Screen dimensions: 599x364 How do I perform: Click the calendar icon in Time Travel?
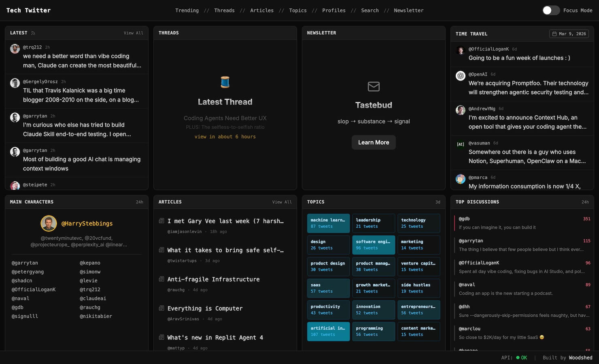554,34
